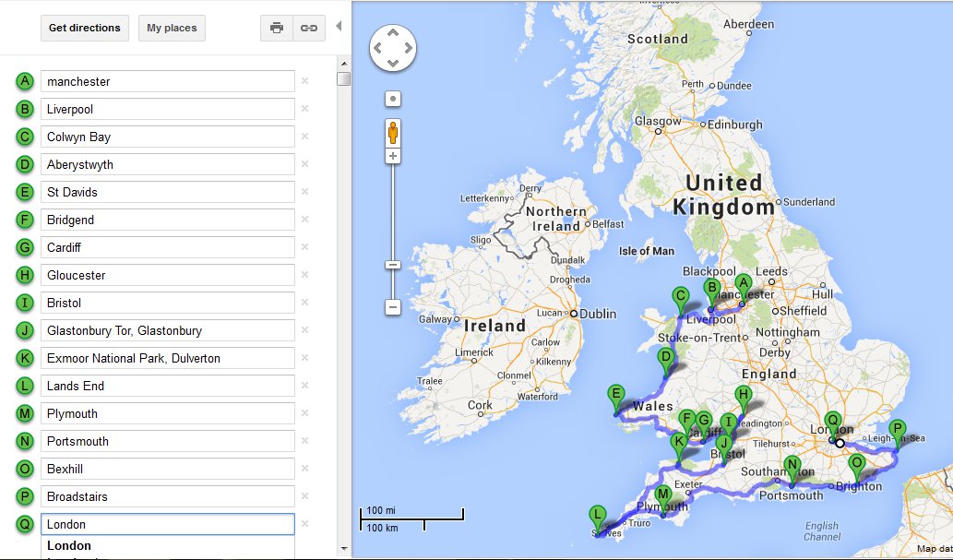Remove the manchester starting point
Image resolution: width=953 pixels, height=560 pixels.
304,81
